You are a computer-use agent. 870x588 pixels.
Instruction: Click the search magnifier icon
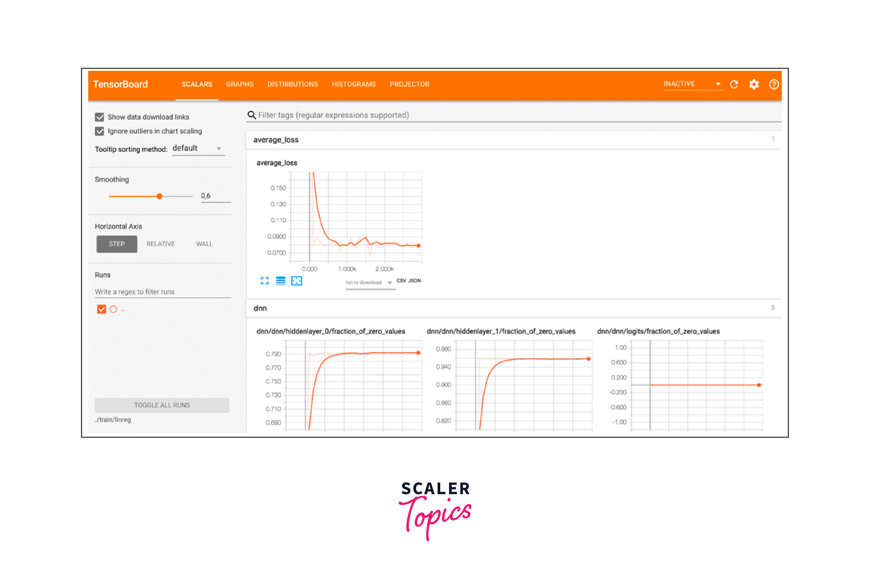(x=252, y=115)
